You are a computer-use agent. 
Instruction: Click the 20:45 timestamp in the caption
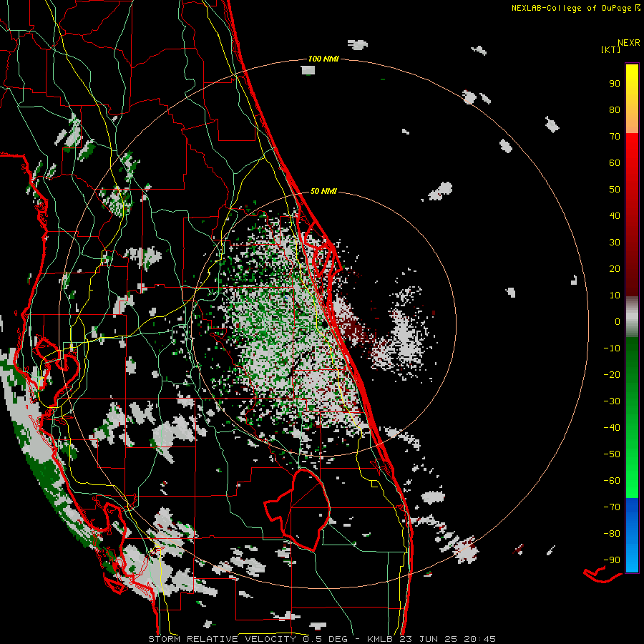click(x=479, y=639)
